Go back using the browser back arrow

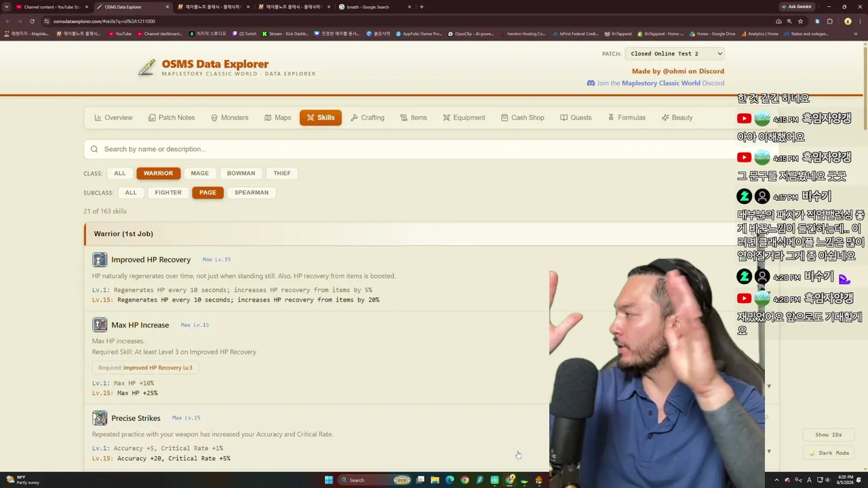(7, 21)
